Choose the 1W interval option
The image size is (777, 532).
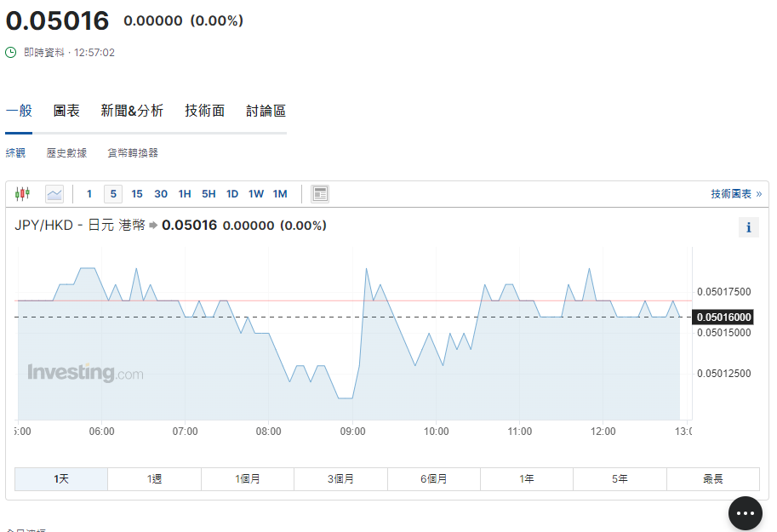coord(256,194)
